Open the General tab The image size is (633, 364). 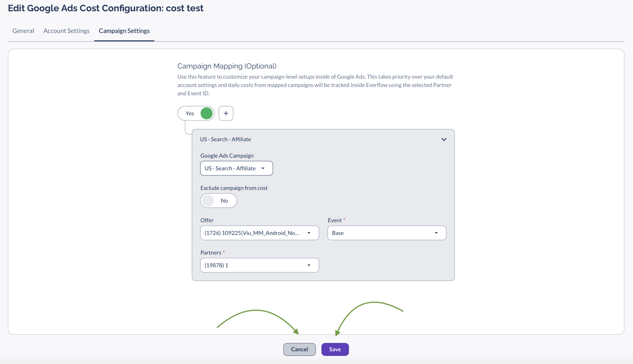pyautogui.click(x=23, y=31)
